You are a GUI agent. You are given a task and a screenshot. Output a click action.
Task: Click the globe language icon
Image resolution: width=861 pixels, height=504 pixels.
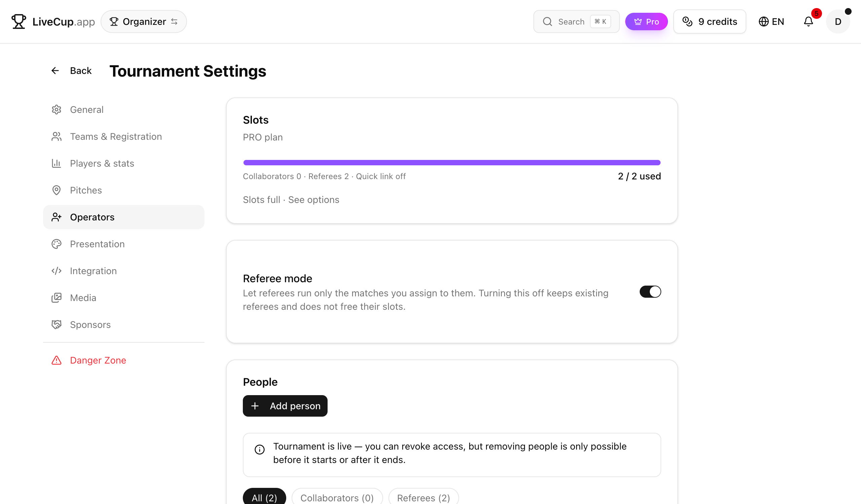click(763, 22)
